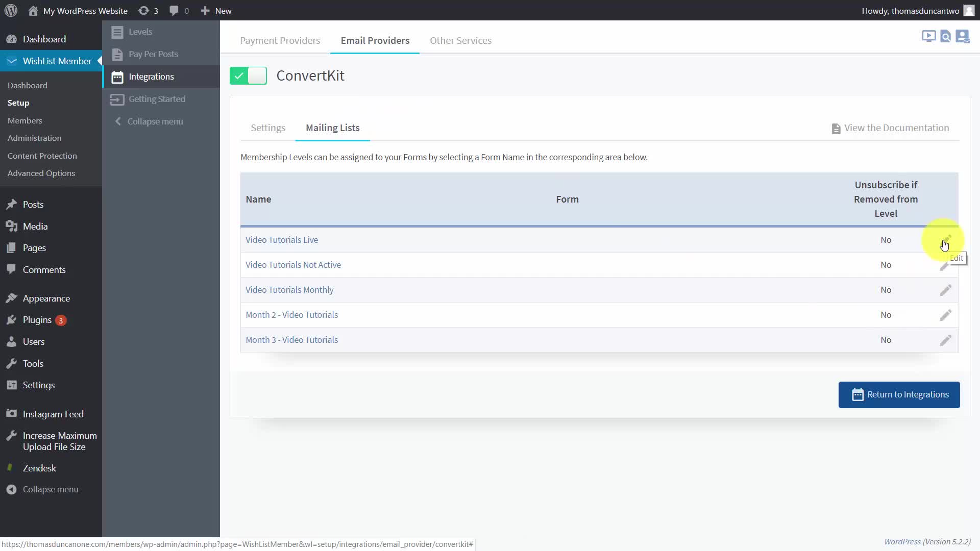The width and height of the screenshot is (980, 551).
Task: Open the comments bubble icon in admin bar
Action: pos(179,11)
